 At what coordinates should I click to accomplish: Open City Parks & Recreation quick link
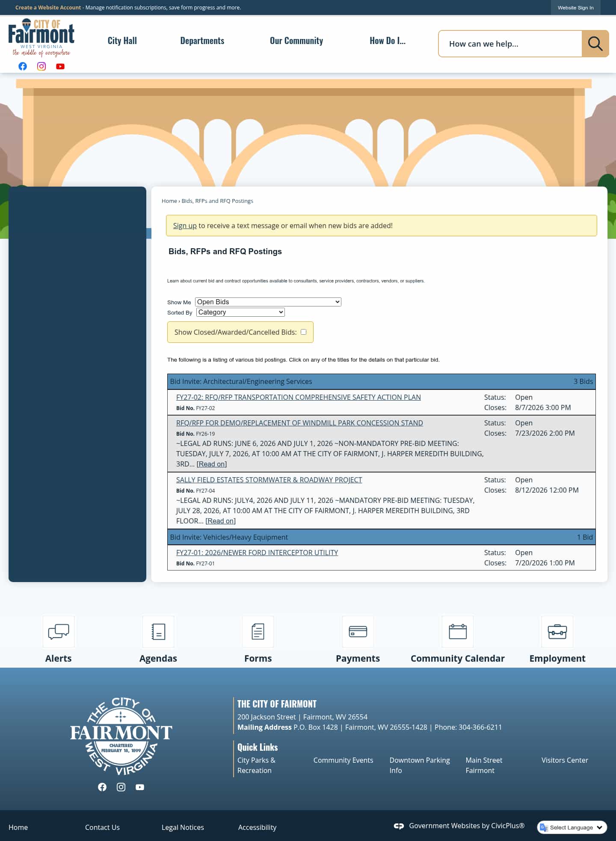coord(257,765)
